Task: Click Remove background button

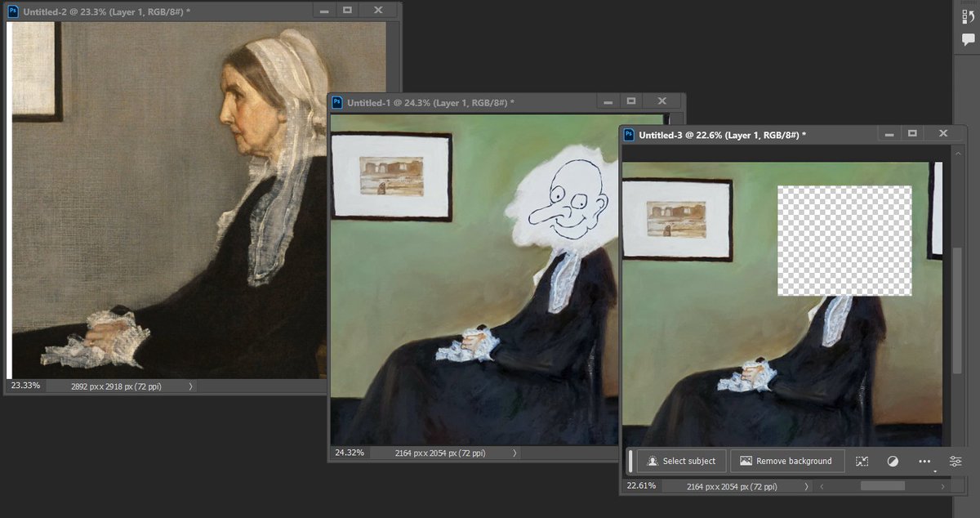Action: tap(787, 461)
